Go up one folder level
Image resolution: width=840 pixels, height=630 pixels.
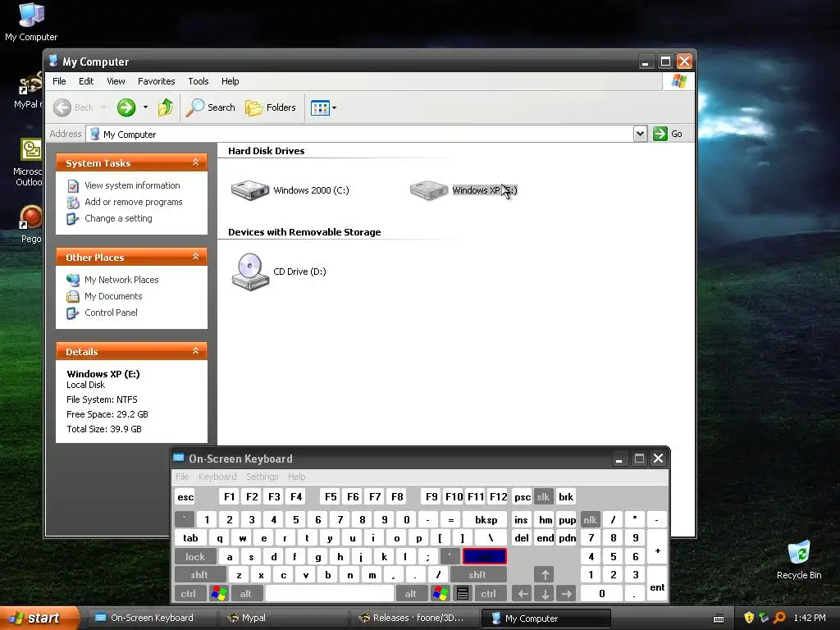point(166,107)
